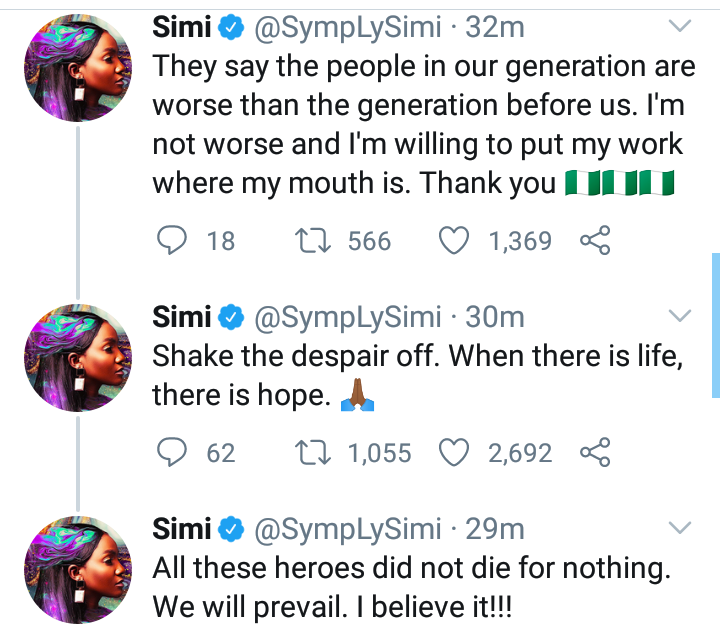This screenshot has height=642, width=720.
Task: Like the tweet with 2,692 likes
Action: point(454,452)
